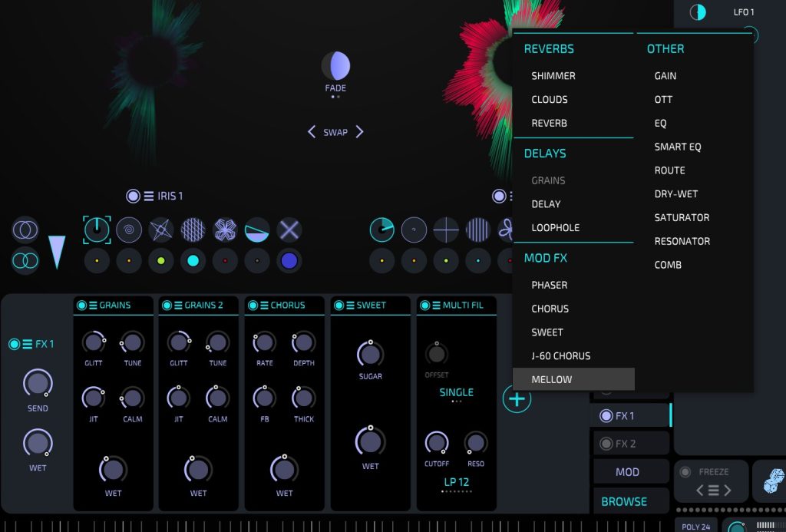The image size is (786, 532).
Task: Click the crosshatched circle icon under IRIS 1
Action: (x=193, y=229)
